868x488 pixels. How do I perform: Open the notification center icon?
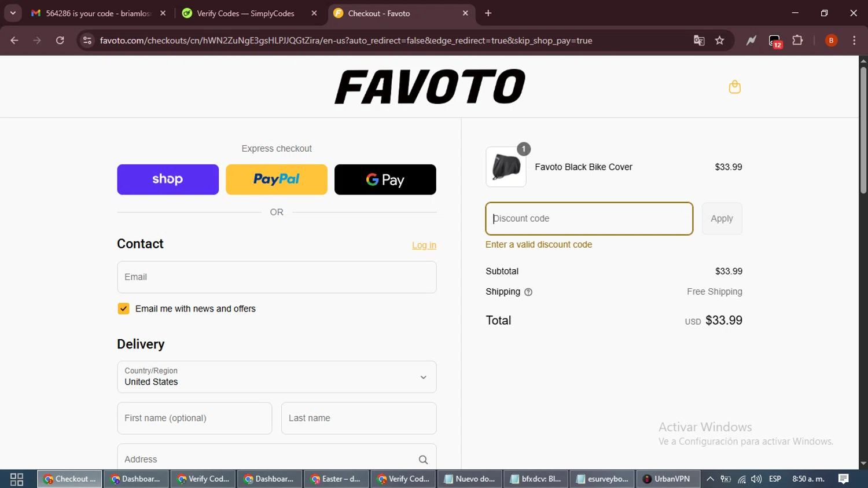click(x=844, y=479)
